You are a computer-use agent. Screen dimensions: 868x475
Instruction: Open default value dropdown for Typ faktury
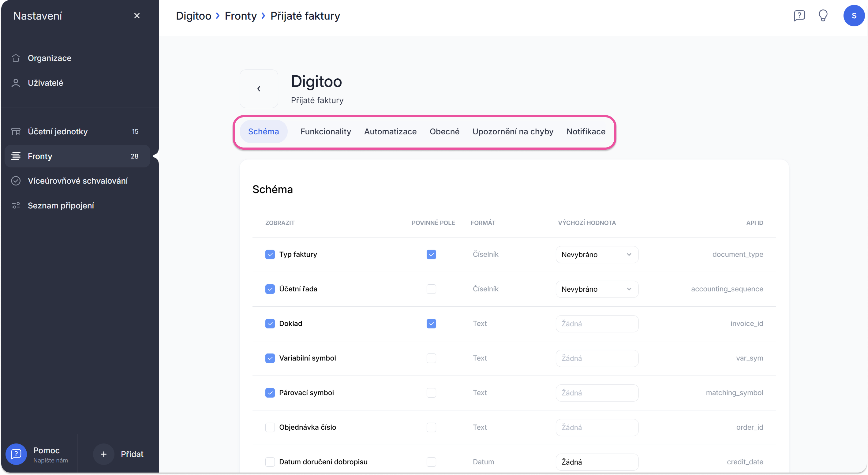point(597,255)
